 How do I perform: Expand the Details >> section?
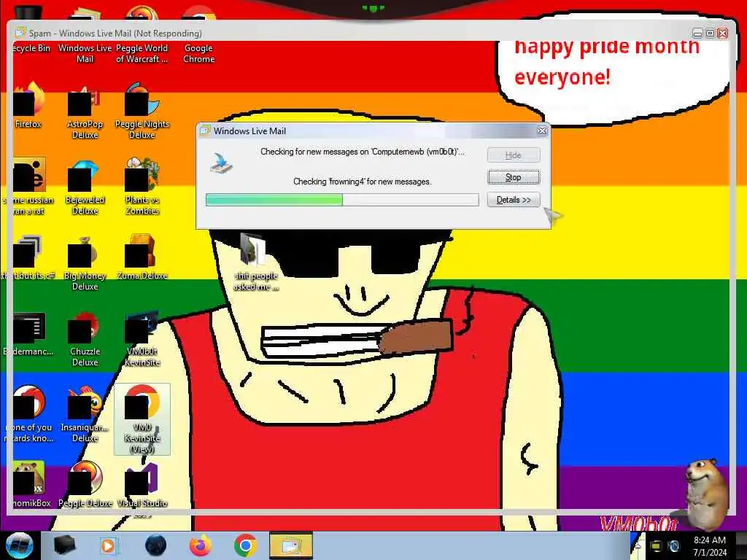(513, 200)
